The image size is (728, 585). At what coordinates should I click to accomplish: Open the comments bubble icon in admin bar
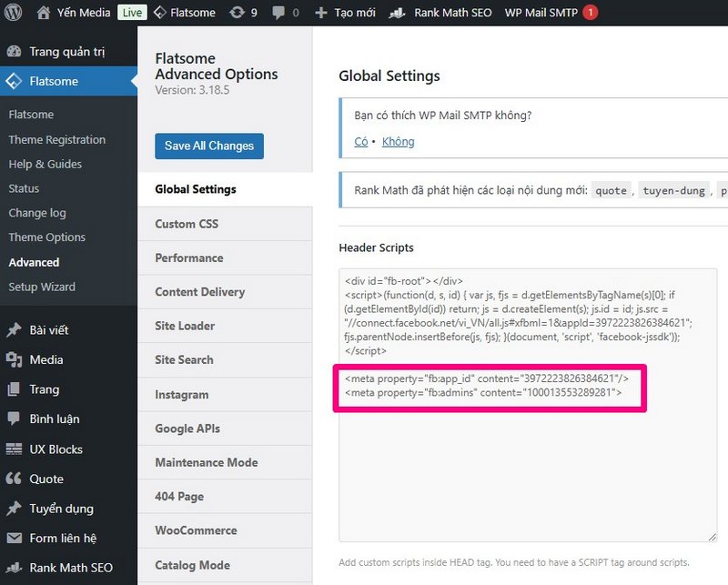[278, 13]
